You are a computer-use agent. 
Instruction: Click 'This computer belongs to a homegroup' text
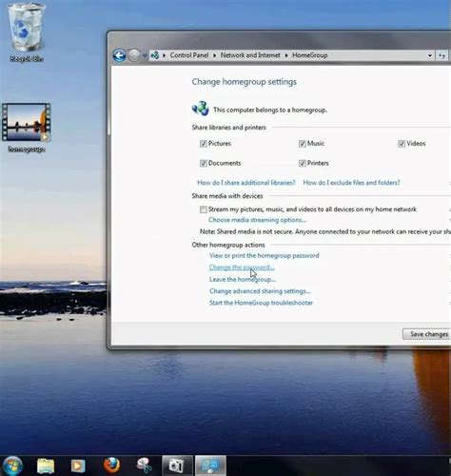[x=270, y=110]
